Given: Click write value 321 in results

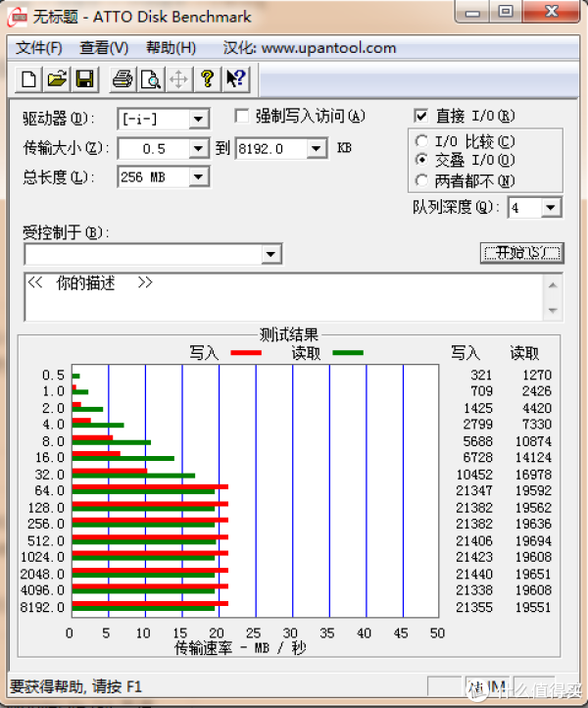Looking at the screenshot, I should click(481, 375).
